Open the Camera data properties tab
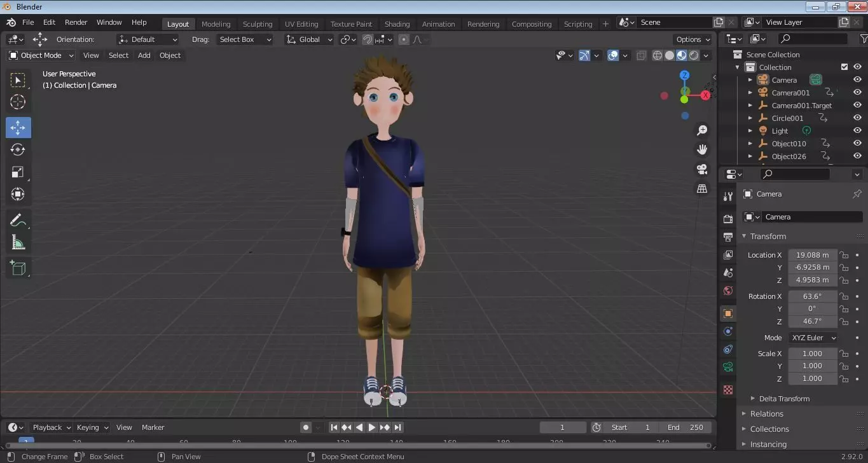This screenshot has height=463, width=868. (728, 367)
